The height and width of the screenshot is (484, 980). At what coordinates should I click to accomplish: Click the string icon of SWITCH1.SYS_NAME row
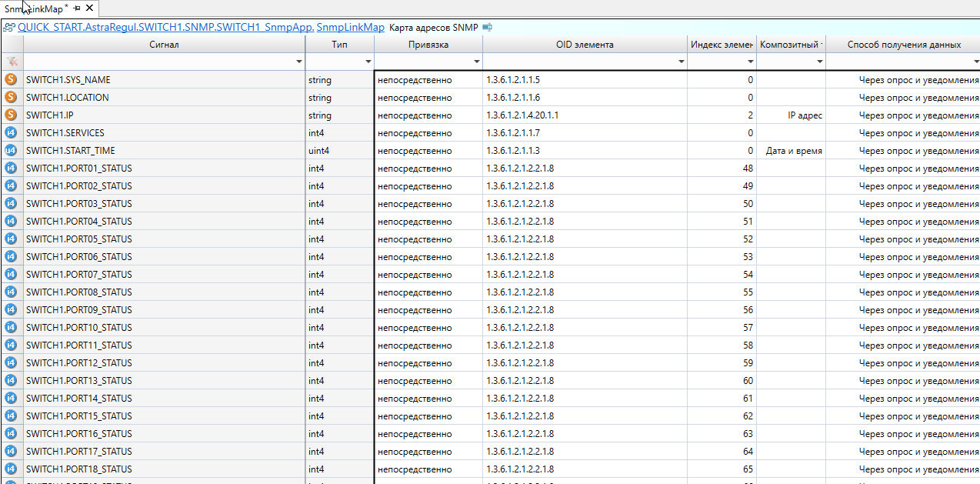[11, 79]
